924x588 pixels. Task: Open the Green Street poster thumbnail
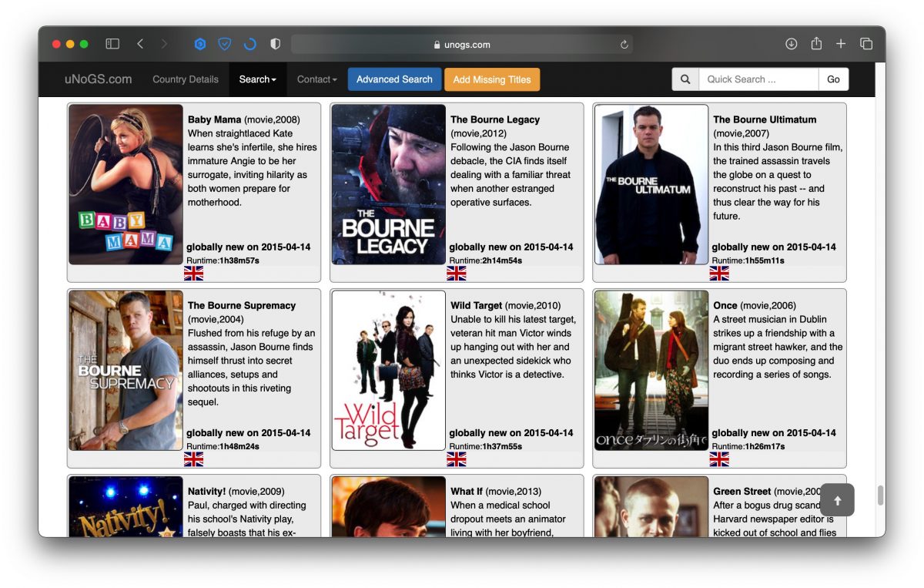(x=651, y=506)
